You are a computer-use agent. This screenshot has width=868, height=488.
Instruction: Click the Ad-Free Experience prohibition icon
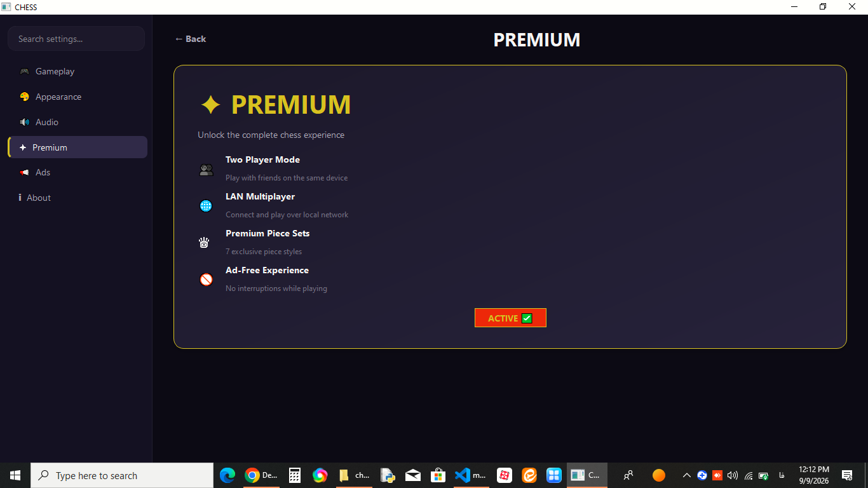(x=206, y=280)
